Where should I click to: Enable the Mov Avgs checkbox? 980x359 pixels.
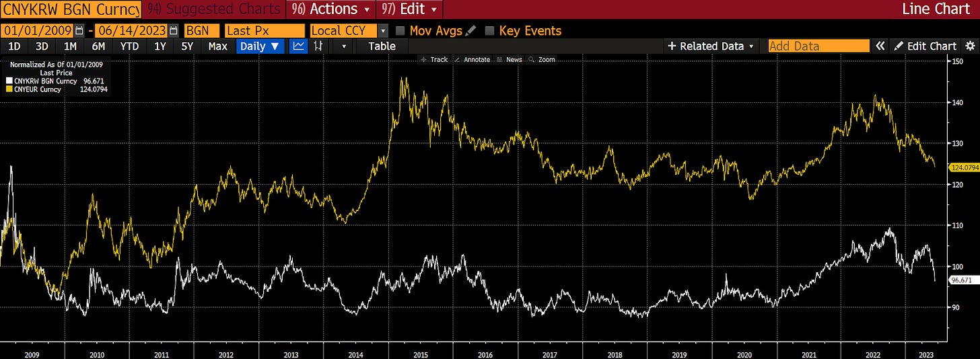coord(400,30)
